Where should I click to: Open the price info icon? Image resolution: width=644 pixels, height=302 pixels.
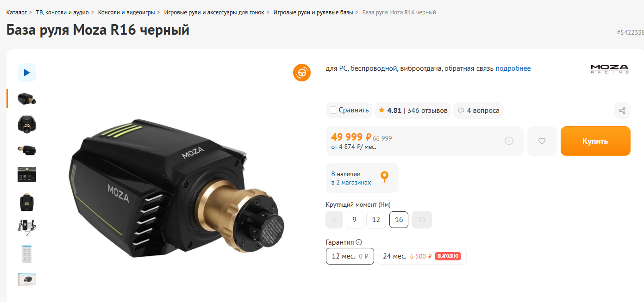[509, 141]
